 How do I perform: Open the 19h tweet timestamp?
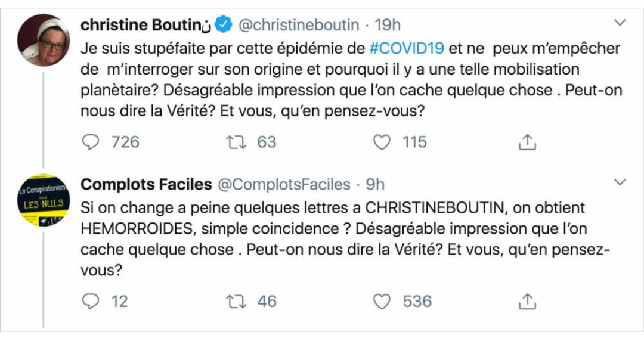coord(388,25)
